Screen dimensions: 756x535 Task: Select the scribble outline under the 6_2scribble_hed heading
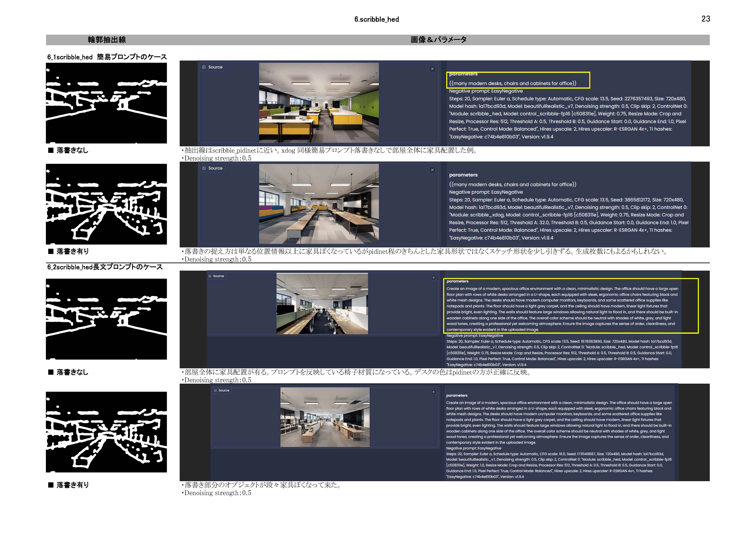106,319
